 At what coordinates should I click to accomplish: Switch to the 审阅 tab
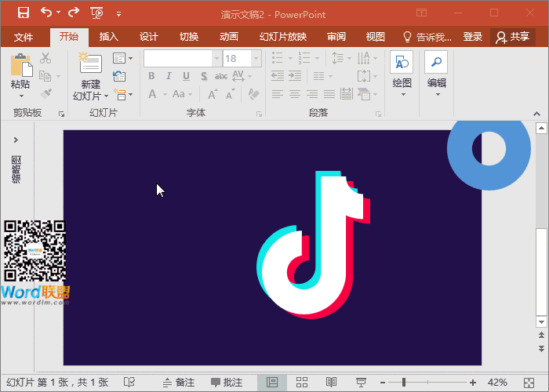click(336, 37)
